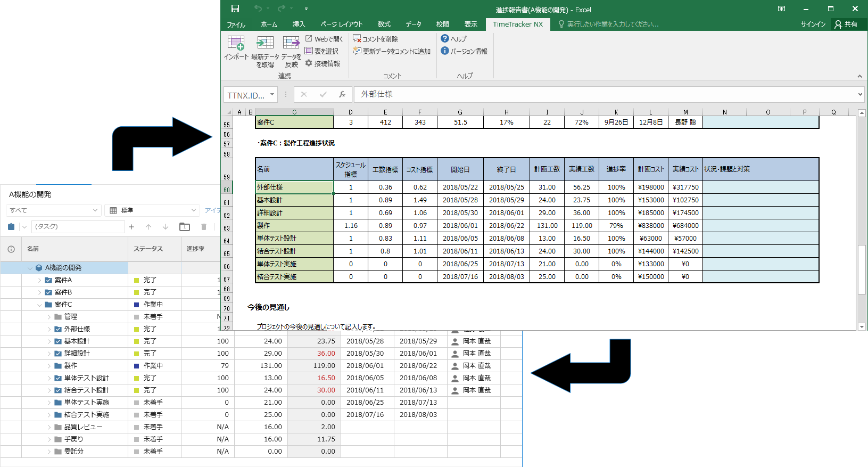
Task: Click the 最新データを取得 icon
Action: 264,43
